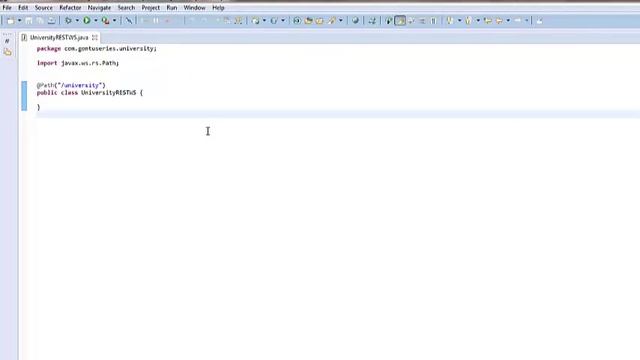Open the Project menu
Viewport: 640px width, 360px height.
point(151,8)
